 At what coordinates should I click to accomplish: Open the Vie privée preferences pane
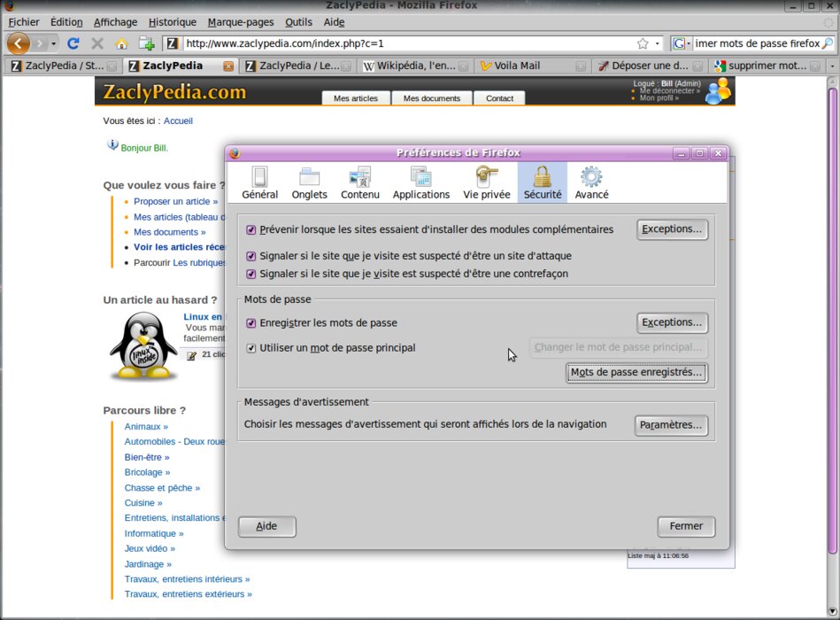pyautogui.click(x=486, y=182)
